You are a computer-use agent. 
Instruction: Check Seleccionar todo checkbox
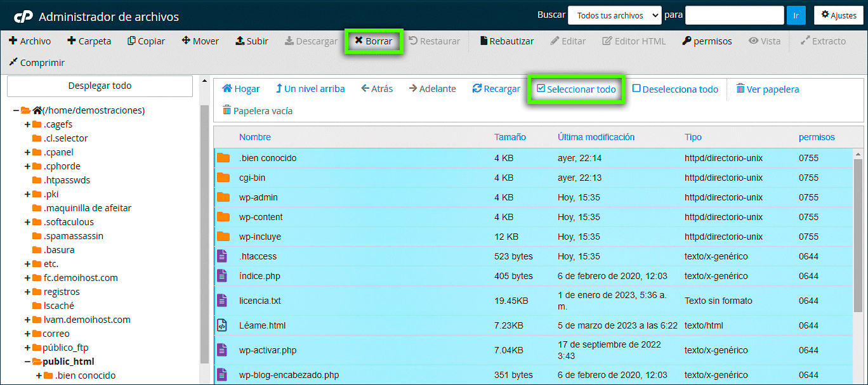(541, 89)
